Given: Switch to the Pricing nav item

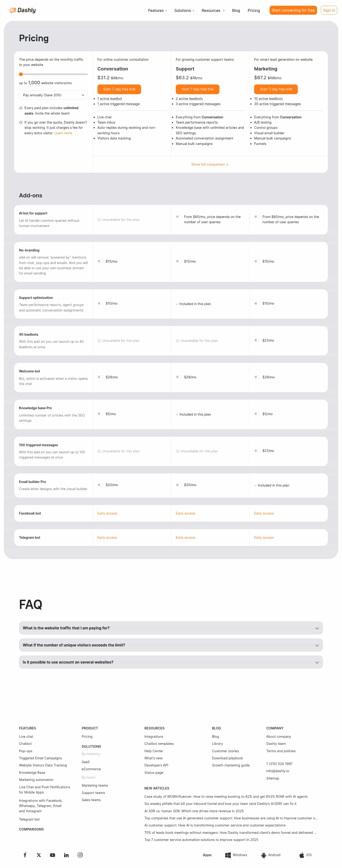Looking at the screenshot, I should click(x=254, y=10).
